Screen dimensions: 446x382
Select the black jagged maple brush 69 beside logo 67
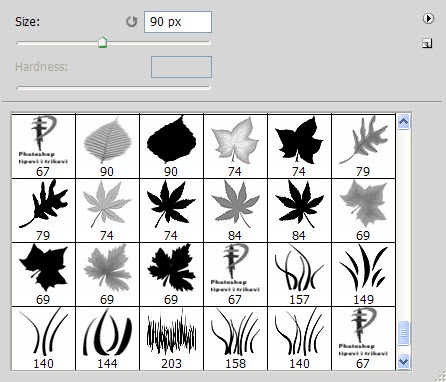tap(171, 274)
